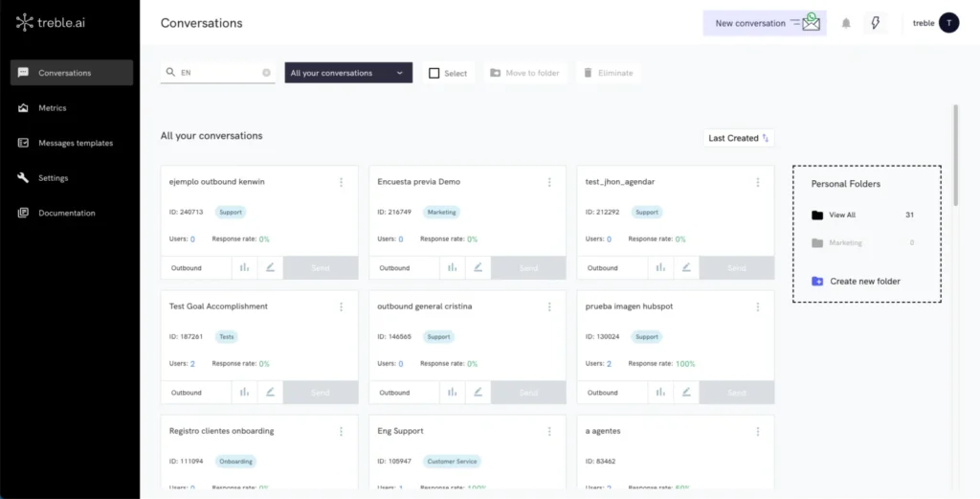The image size is (980, 499).
Task: View bar chart for outbound general cristina
Action: point(453,393)
